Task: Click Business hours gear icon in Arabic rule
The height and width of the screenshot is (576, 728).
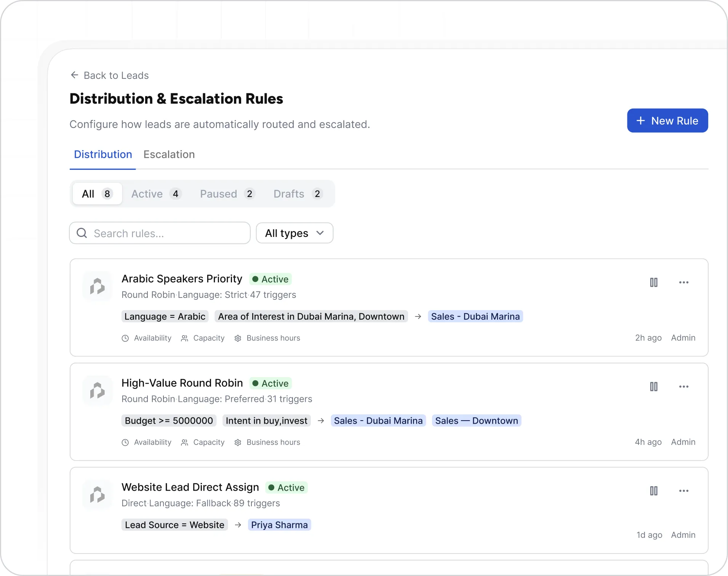Action: 238,338
